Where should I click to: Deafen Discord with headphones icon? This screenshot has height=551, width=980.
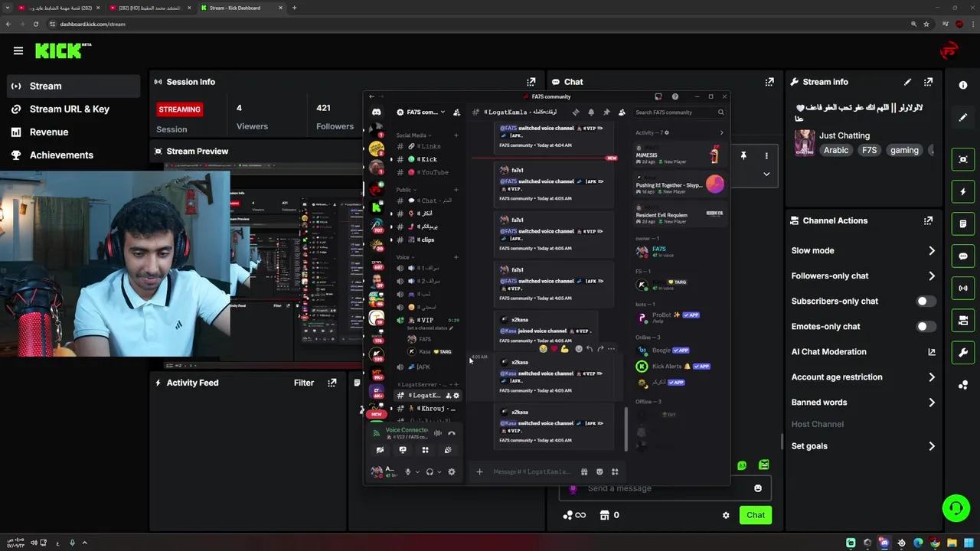430,471
